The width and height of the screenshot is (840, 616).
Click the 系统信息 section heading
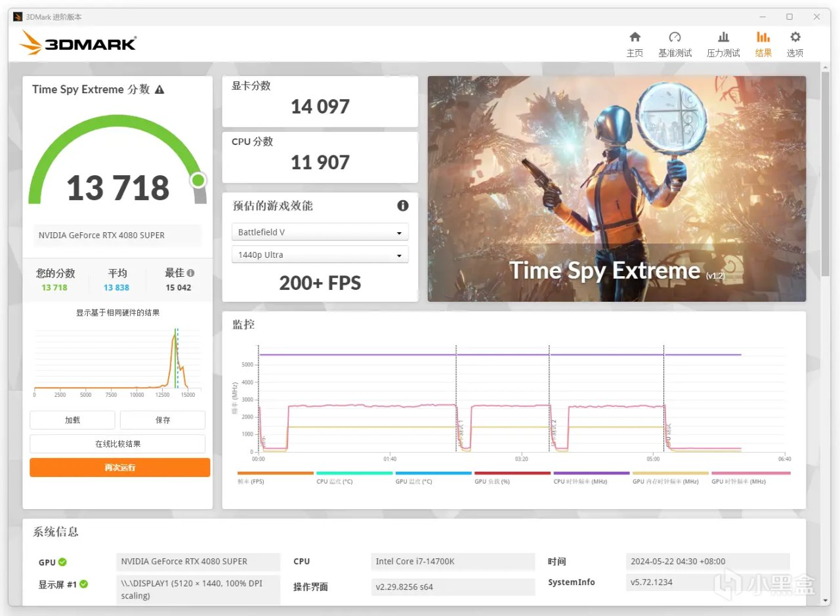point(56,532)
